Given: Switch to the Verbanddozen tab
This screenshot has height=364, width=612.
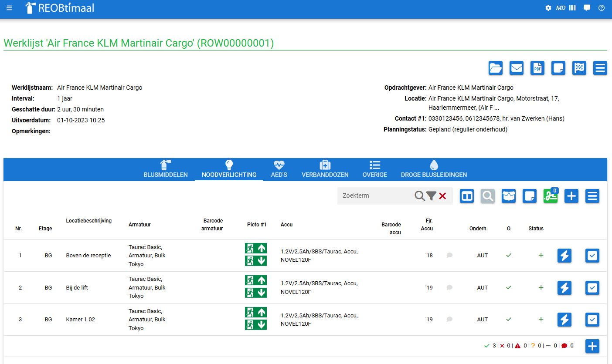Looking at the screenshot, I should 325,169.
